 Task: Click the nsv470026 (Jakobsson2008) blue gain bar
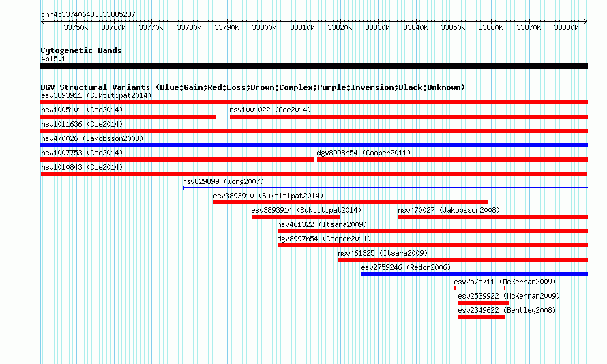click(x=314, y=145)
